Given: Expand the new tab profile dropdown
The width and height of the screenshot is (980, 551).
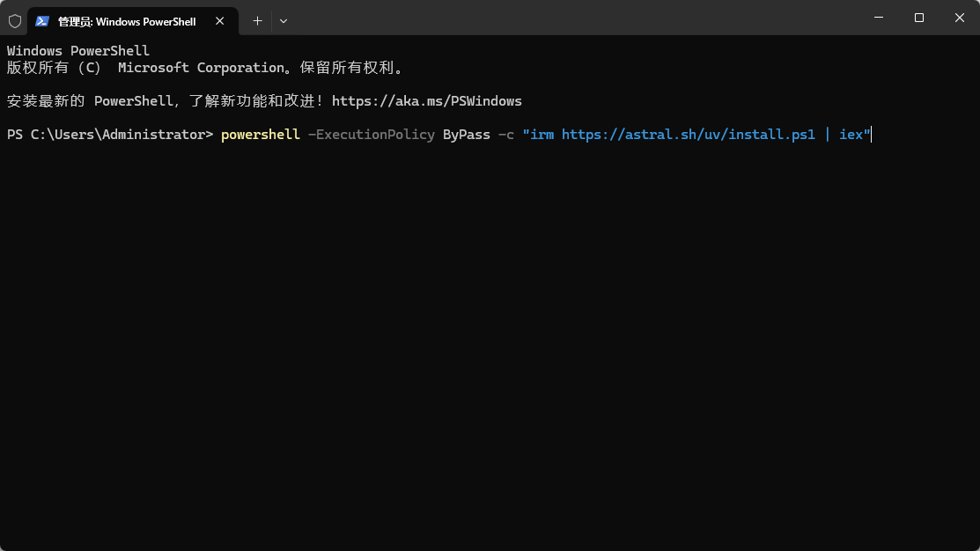Looking at the screenshot, I should point(284,21).
